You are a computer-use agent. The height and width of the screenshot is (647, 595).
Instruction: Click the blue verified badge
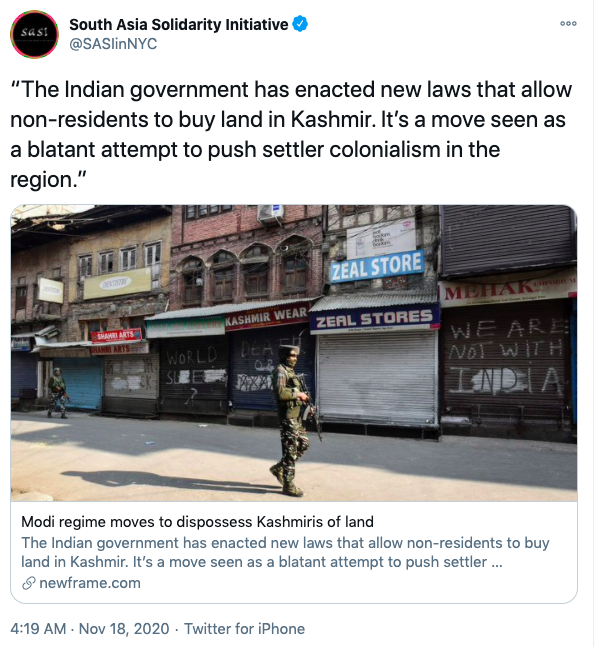point(300,24)
